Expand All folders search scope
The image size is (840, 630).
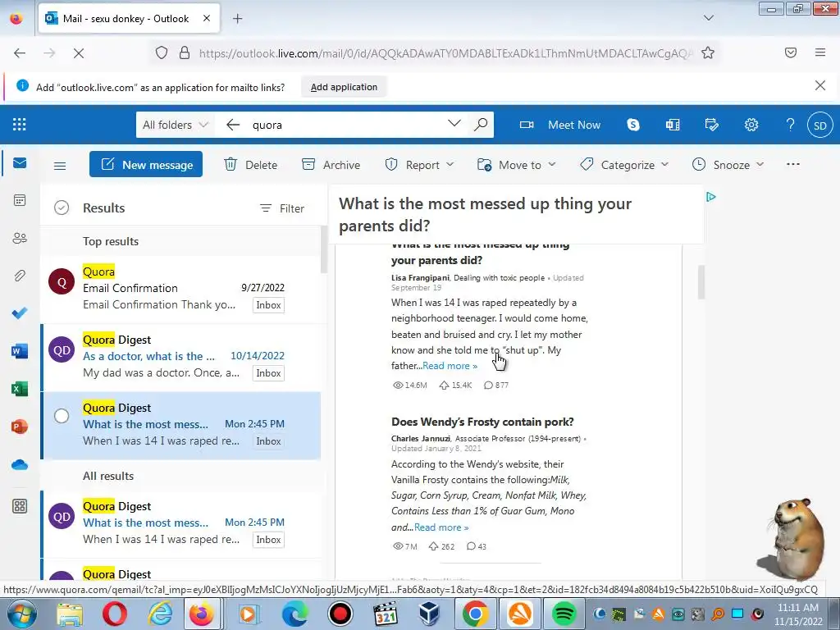pos(175,125)
